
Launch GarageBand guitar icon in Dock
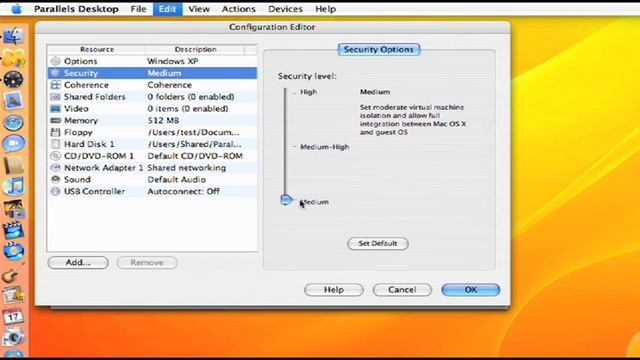[x=13, y=273]
